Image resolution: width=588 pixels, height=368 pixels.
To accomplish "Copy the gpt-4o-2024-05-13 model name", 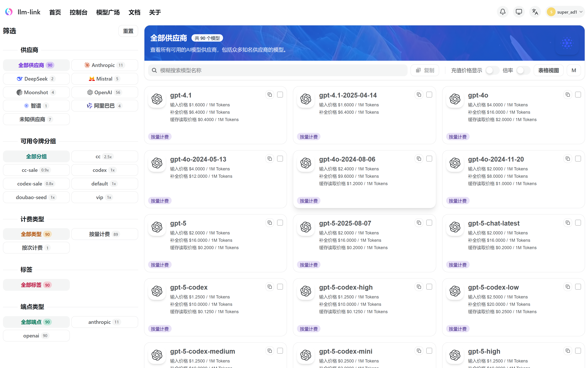I will 270,159.
